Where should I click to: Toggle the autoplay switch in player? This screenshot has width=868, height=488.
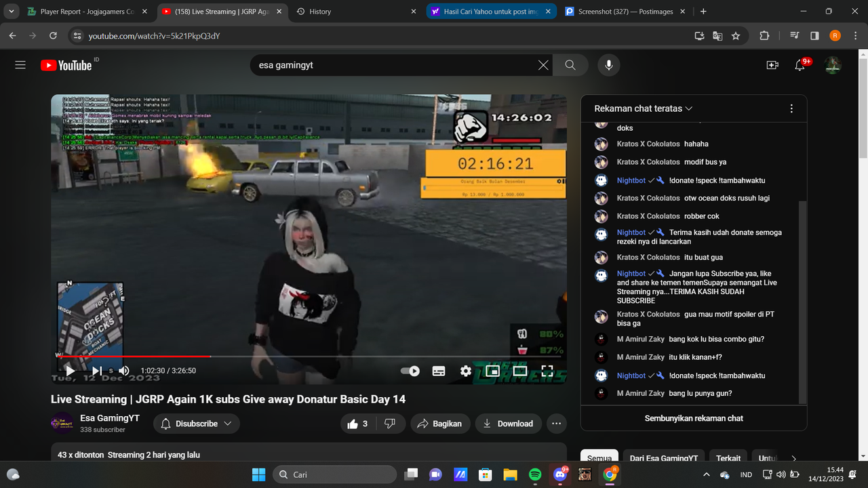(410, 371)
